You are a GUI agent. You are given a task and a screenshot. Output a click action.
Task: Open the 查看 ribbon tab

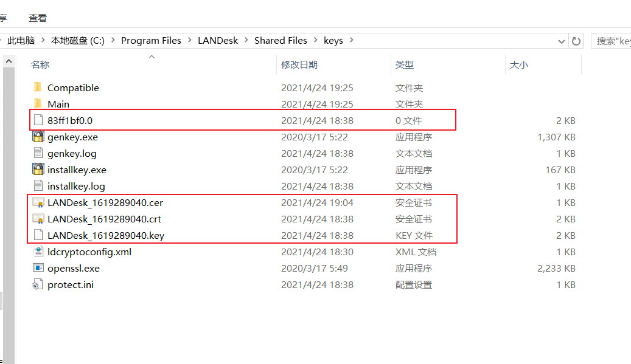click(x=38, y=18)
